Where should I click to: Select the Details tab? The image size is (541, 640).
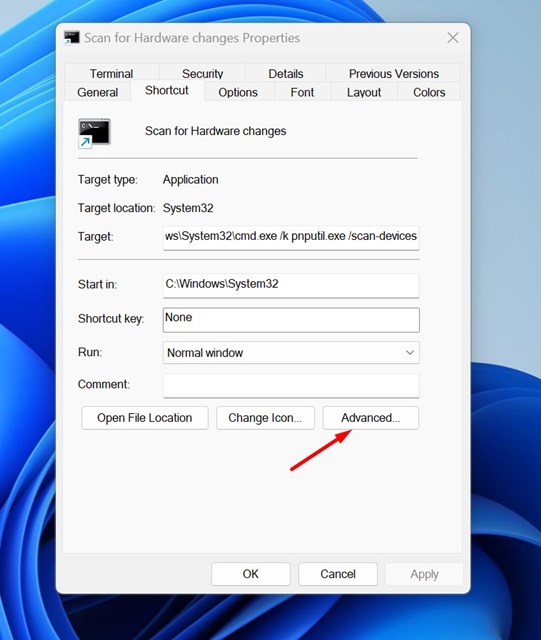pos(285,73)
